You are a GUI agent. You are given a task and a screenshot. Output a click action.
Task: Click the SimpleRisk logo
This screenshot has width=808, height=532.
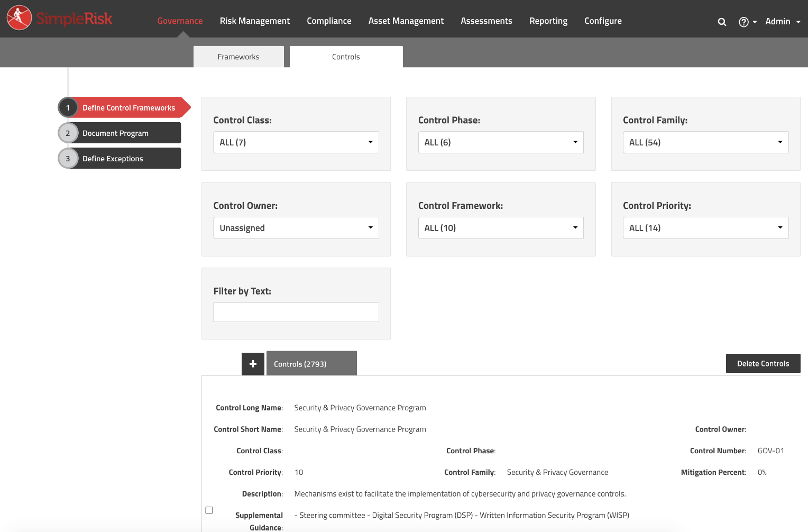click(x=59, y=18)
